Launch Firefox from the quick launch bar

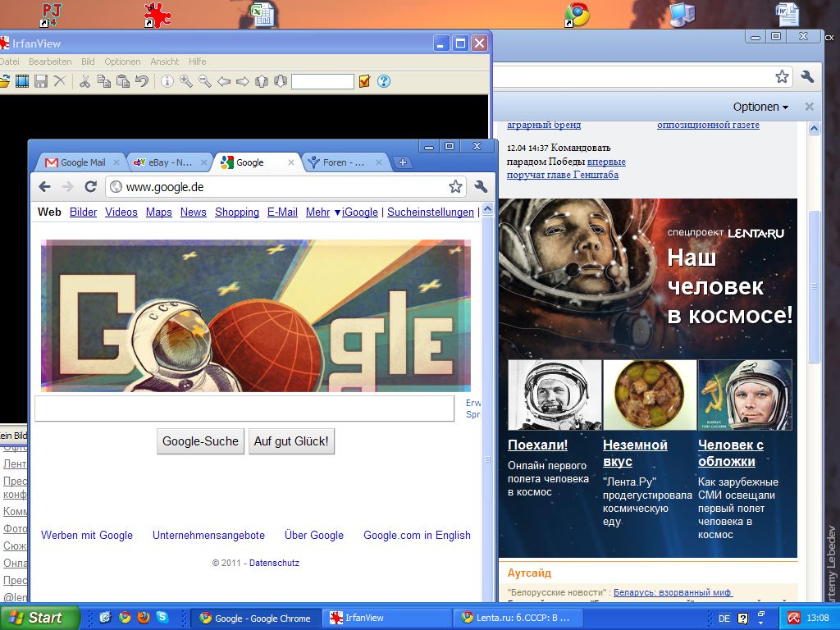[143, 617]
